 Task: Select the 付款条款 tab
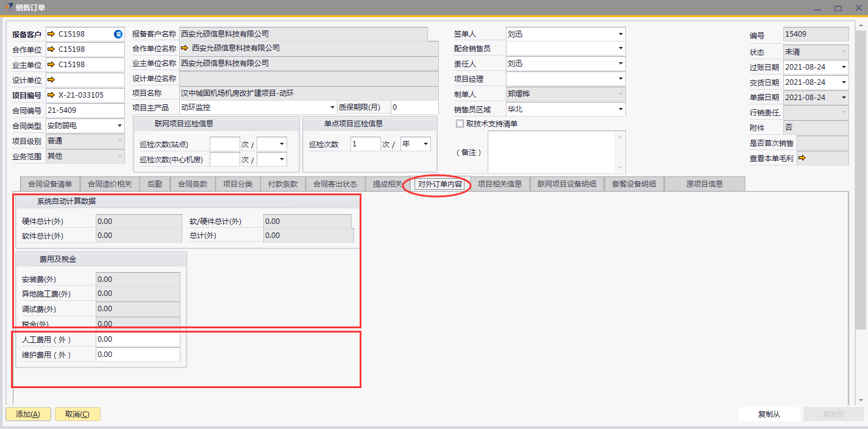(x=282, y=184)
